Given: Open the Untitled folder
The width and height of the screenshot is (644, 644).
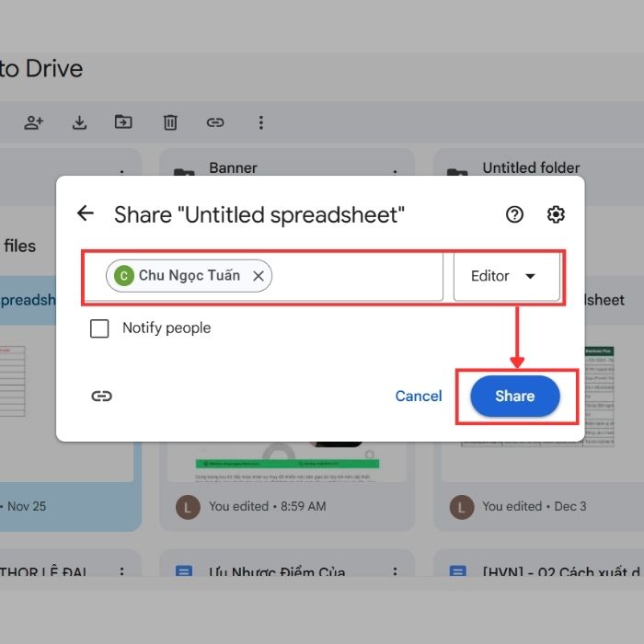Looking at the screenshot, I should click(531, 167).
